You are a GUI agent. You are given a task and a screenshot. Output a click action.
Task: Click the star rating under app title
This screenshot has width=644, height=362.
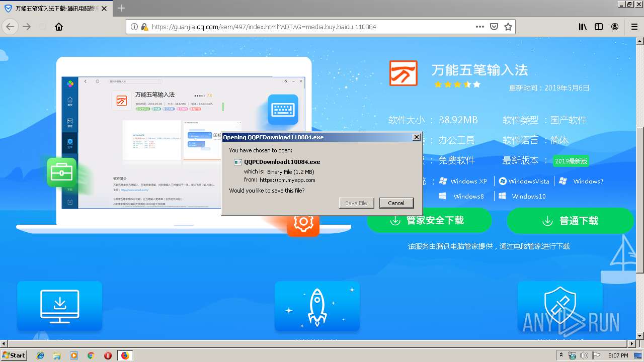coord(457,84)
